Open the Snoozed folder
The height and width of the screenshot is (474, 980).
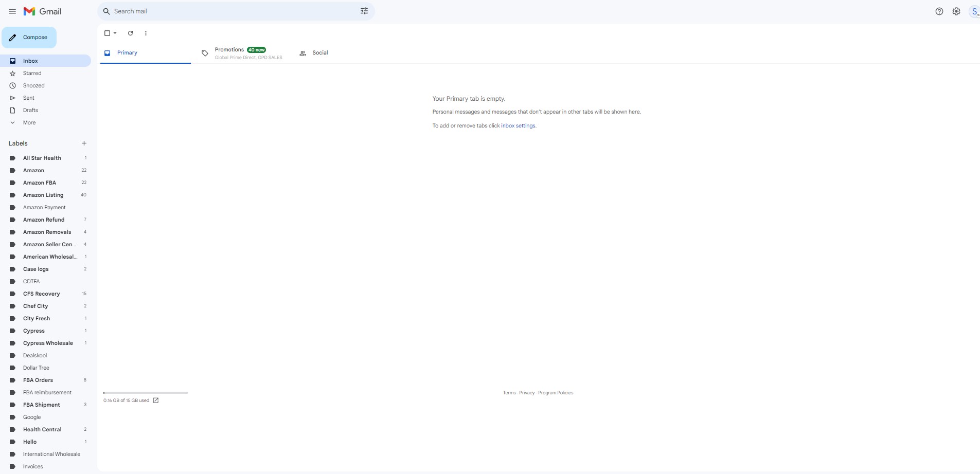point(45,86)
